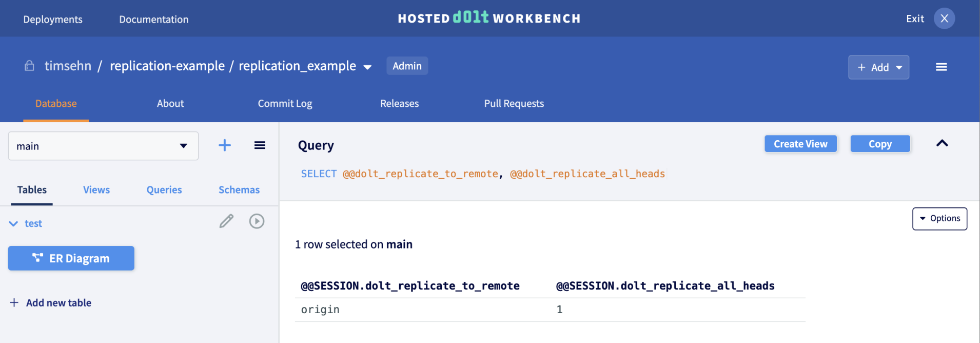Open the Pull Requests tab
The image size is (980, 343).
514,104
